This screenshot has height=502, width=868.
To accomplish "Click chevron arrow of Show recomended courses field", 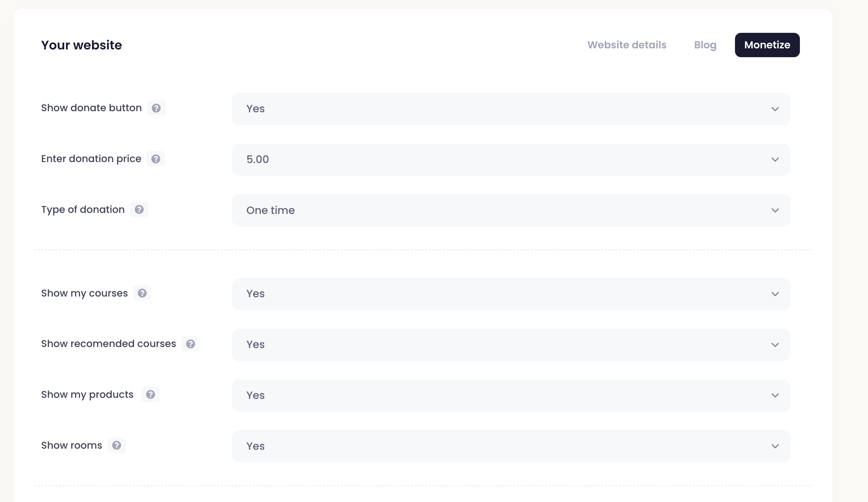I will click(x=775, y=345).
